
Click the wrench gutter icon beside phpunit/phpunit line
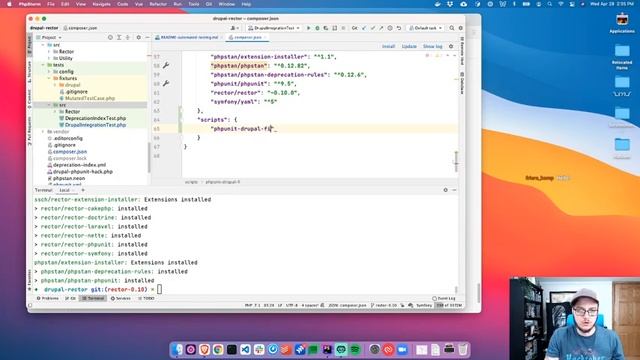(x=166, y=83)
